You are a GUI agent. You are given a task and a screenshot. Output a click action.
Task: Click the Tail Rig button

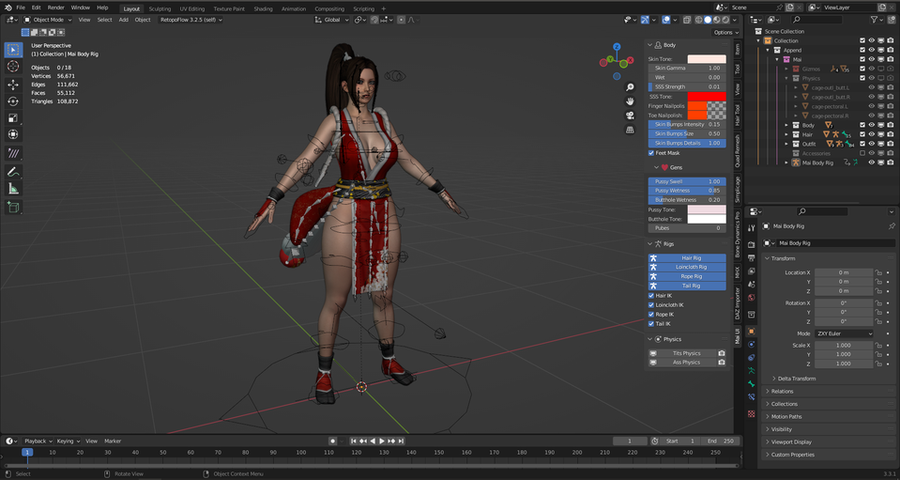tap(687, 286)
